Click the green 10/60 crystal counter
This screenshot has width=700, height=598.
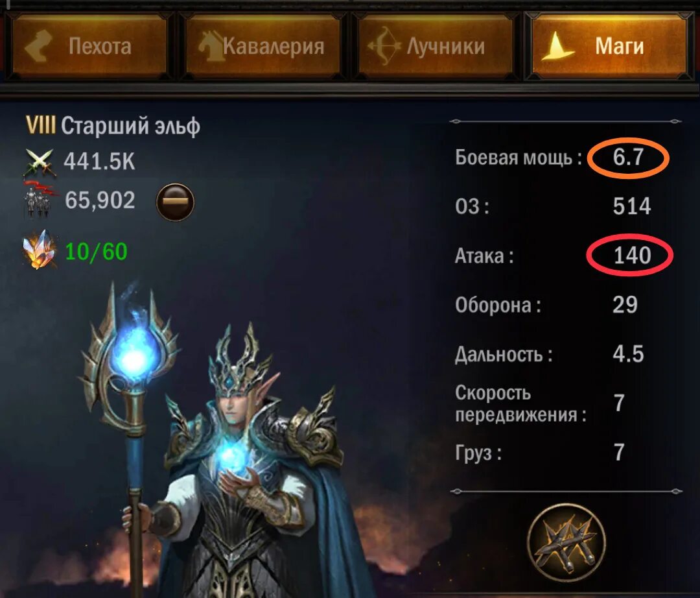97,252
